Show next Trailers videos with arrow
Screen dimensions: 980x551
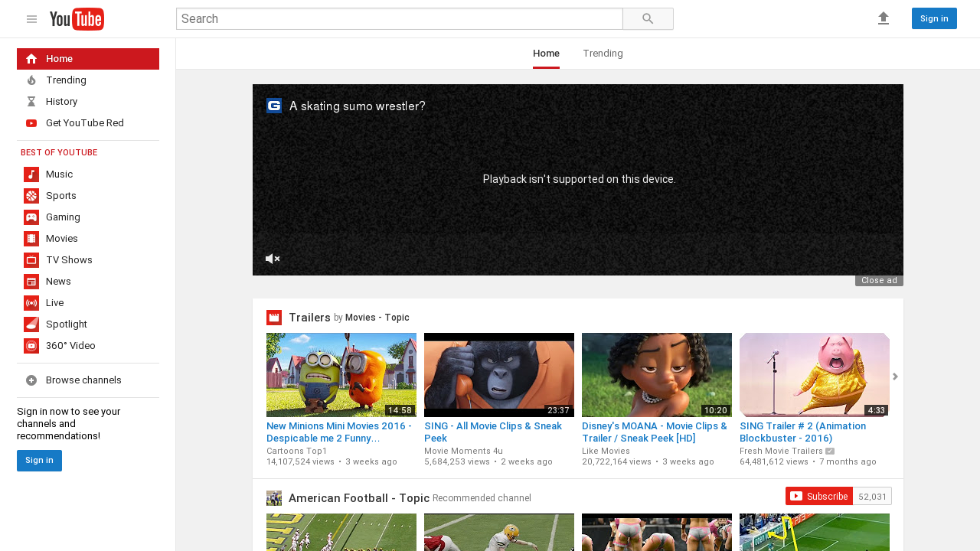tap(895, 376)
